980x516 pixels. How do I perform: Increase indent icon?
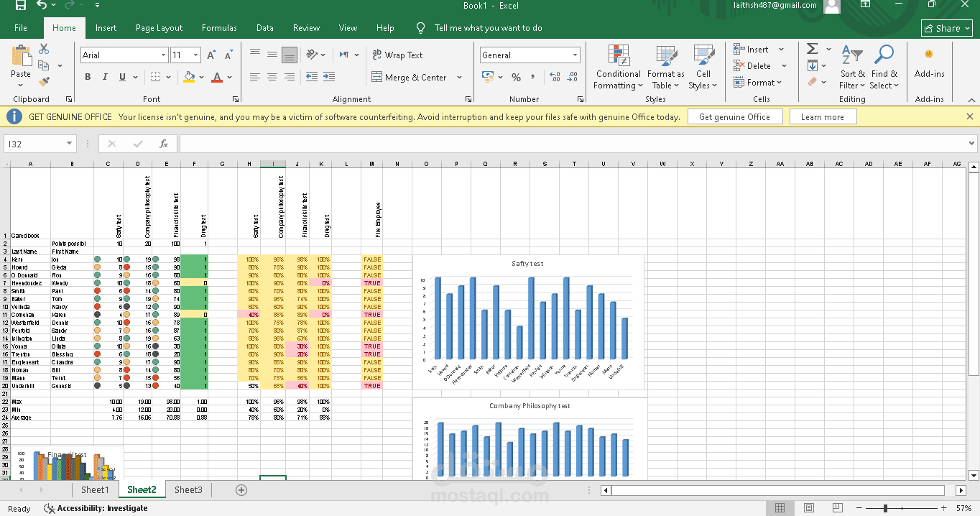[x=330, y=77]
